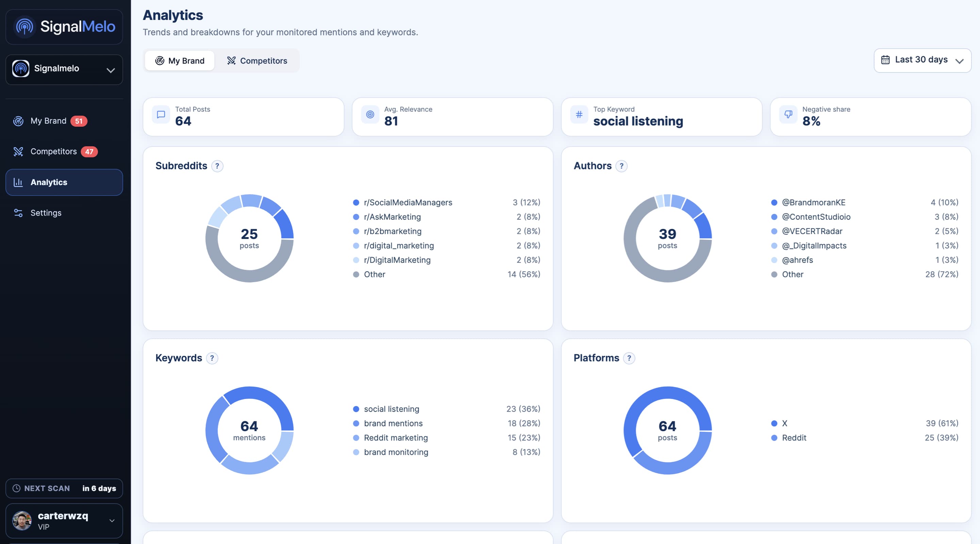Open the Signalmelo workspace dropdown
The width and height of the screenshot is (980, 544).
64,70
